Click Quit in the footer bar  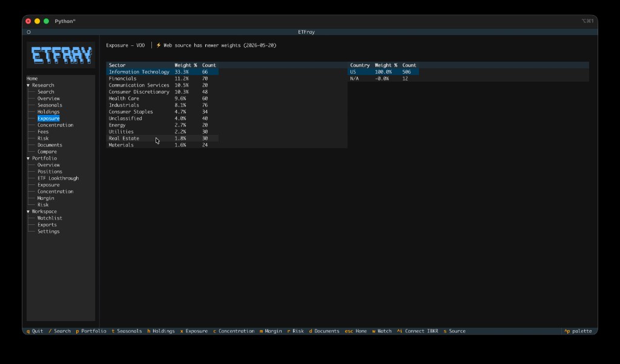35,331
